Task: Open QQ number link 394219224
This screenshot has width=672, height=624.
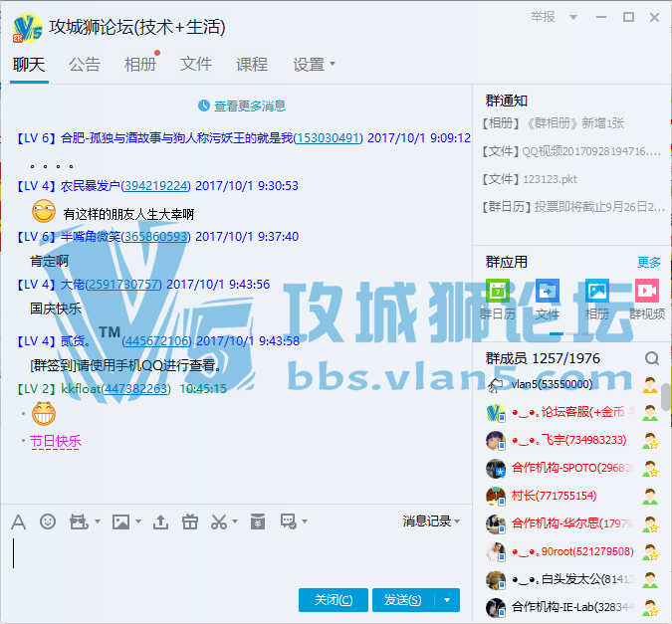Action: coord(156,186)
